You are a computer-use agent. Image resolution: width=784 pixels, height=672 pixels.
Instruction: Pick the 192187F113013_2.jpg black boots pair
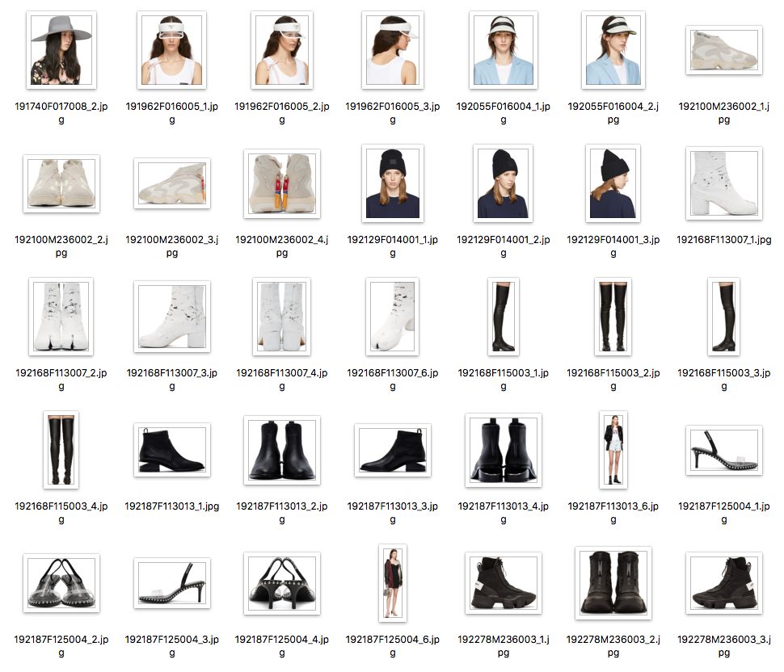[x=282, y=450]
